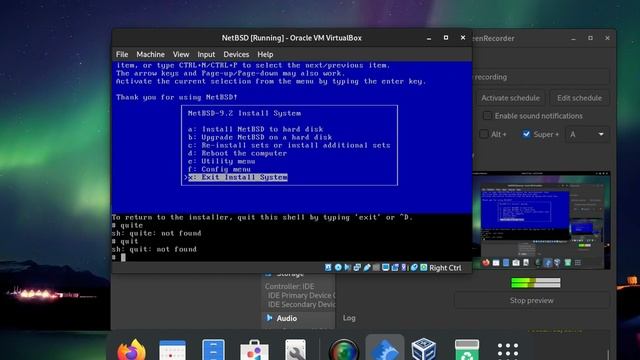Show all applications grid in the dock
Image resolution: width=640 pixels, height=360 pixels.
[x=508, y=350]
